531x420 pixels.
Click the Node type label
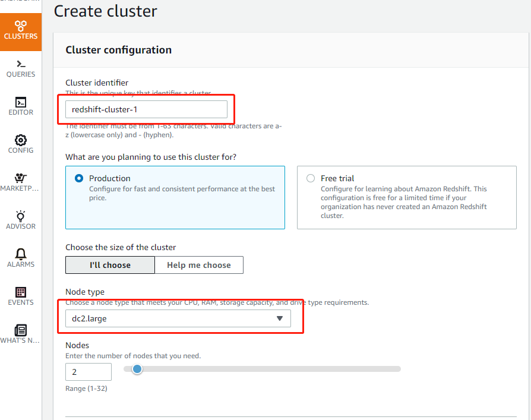click(85, 292)
